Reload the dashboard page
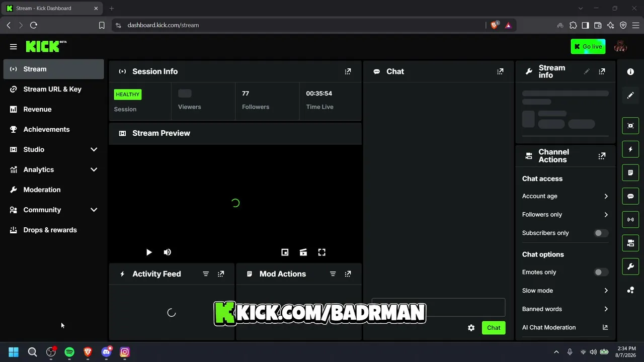This screenshot has width=644, height=362. [x=34, y=25]
